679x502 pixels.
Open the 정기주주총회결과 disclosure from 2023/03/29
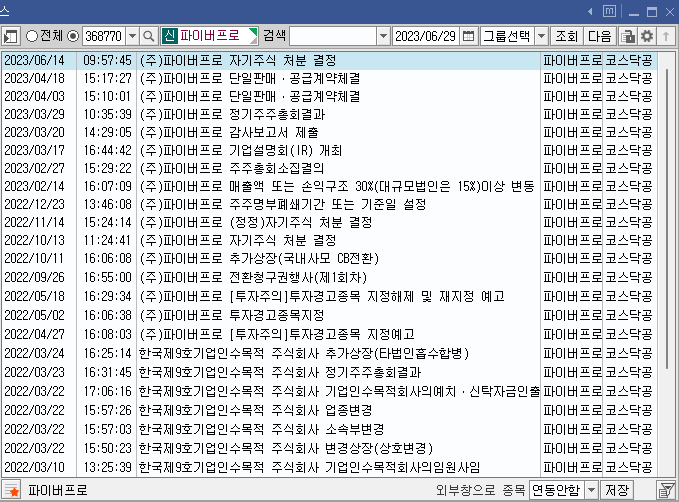[329, 114]
